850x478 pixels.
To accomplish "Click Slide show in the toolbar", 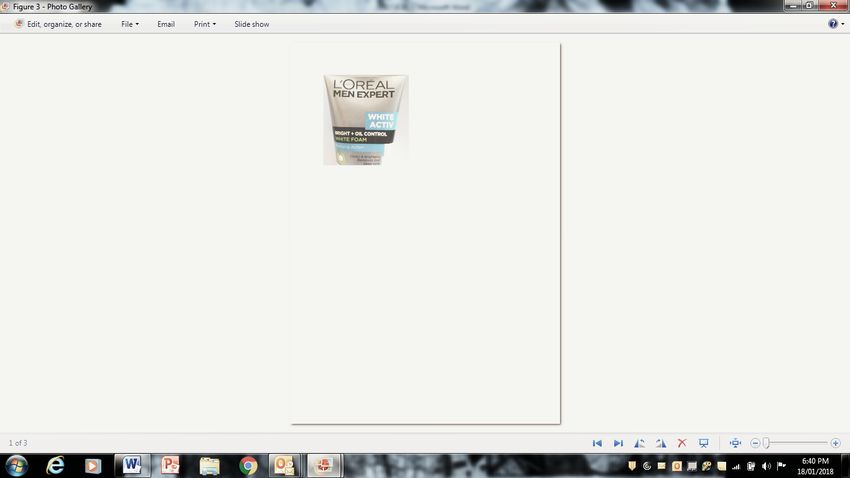I will [252, 24].
